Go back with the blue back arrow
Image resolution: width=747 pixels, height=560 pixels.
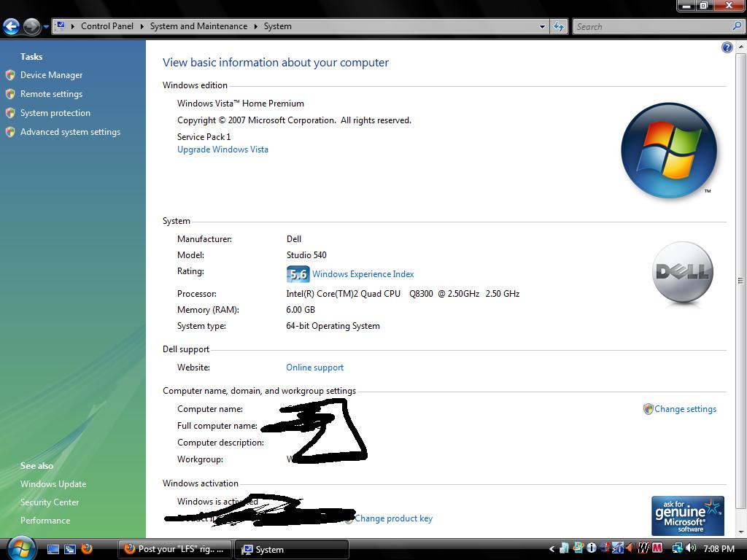12,27
